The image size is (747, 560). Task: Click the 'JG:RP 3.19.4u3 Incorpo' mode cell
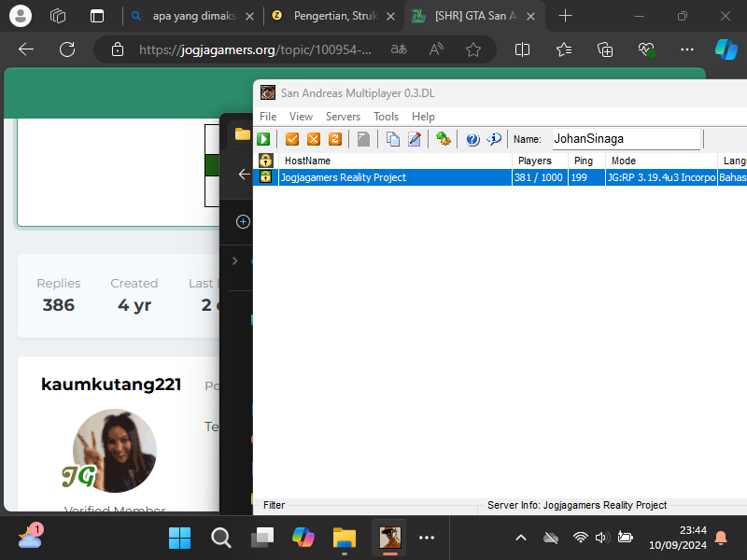(661, 177)
